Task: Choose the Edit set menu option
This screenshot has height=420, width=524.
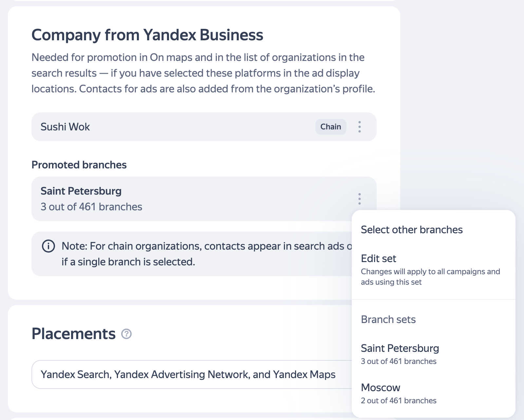Action: coord(379,258)
